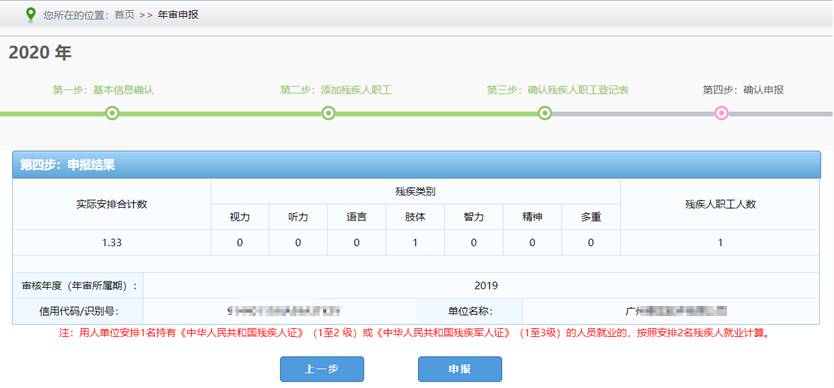Select the 第三步 确认残疾人职工登记表 step marker
The width and height of the screenshot is (834, 388).
544,113
